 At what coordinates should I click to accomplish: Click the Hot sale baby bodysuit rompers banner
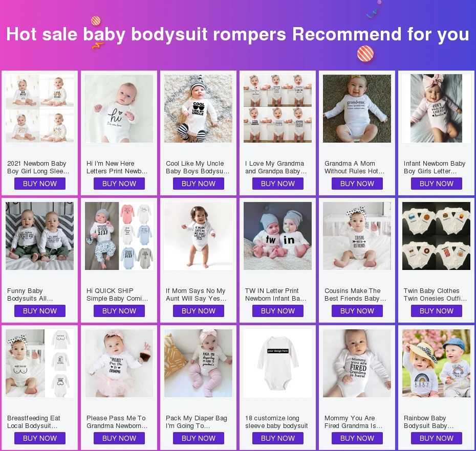click(x=238, y=34)
